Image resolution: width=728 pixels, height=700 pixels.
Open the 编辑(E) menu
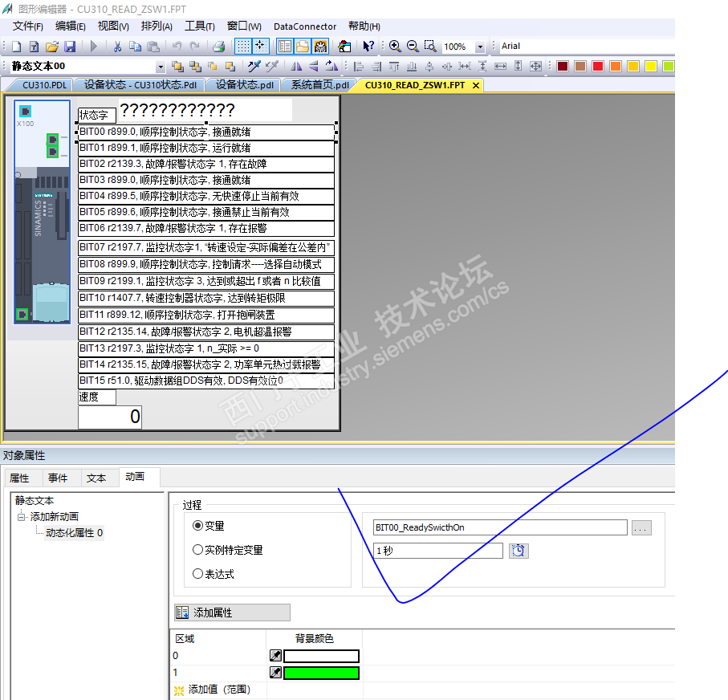(70, 26)
